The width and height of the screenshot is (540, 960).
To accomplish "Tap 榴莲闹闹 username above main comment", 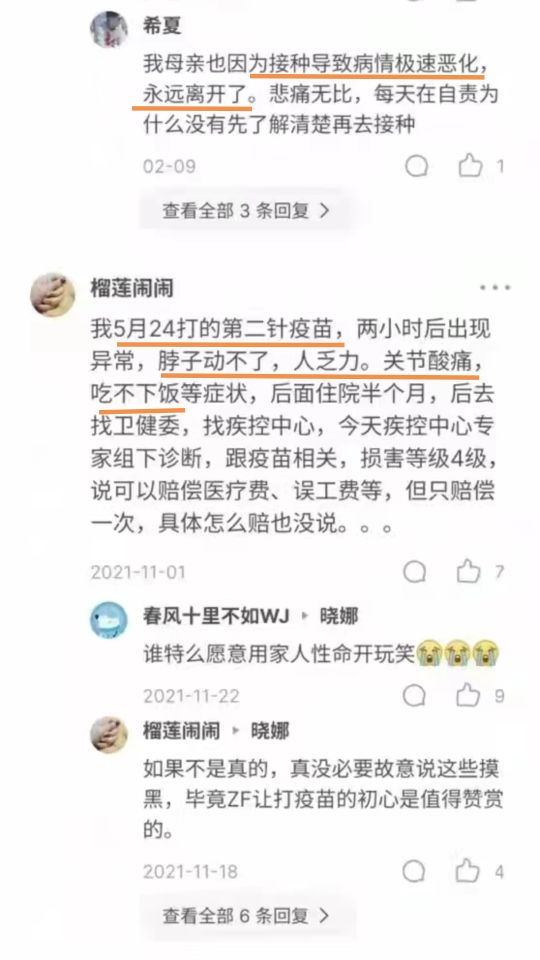I will (x=132, y=288).
